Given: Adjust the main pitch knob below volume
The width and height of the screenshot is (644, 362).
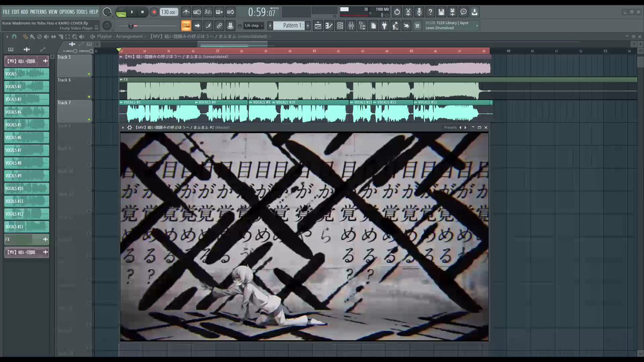Looking at the screenshot, I should 107,25.
